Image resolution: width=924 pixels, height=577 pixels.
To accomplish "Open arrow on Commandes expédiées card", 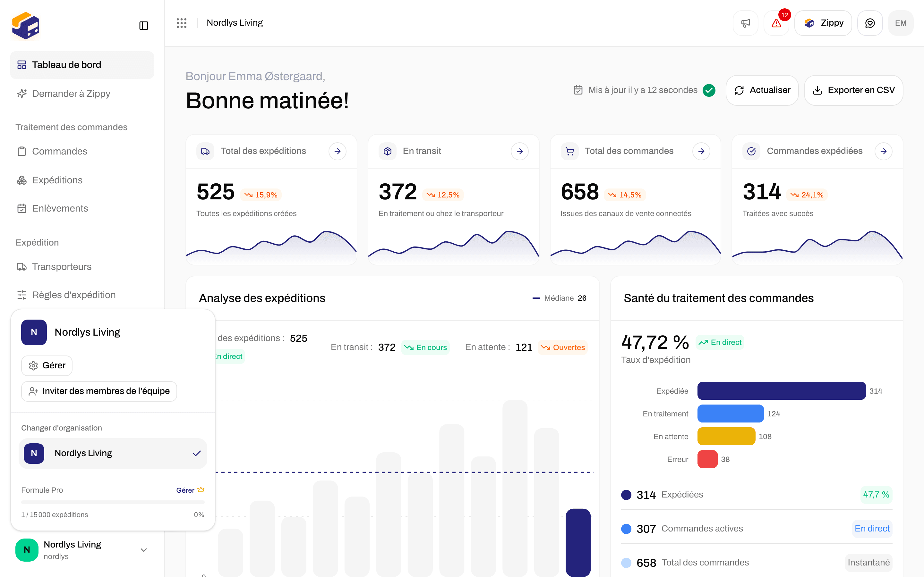I will 884,152.
